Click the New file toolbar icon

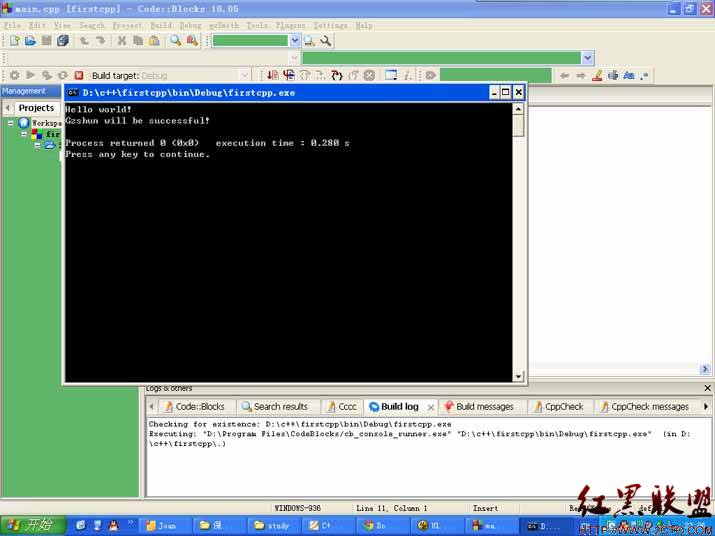tap(15, 41)
